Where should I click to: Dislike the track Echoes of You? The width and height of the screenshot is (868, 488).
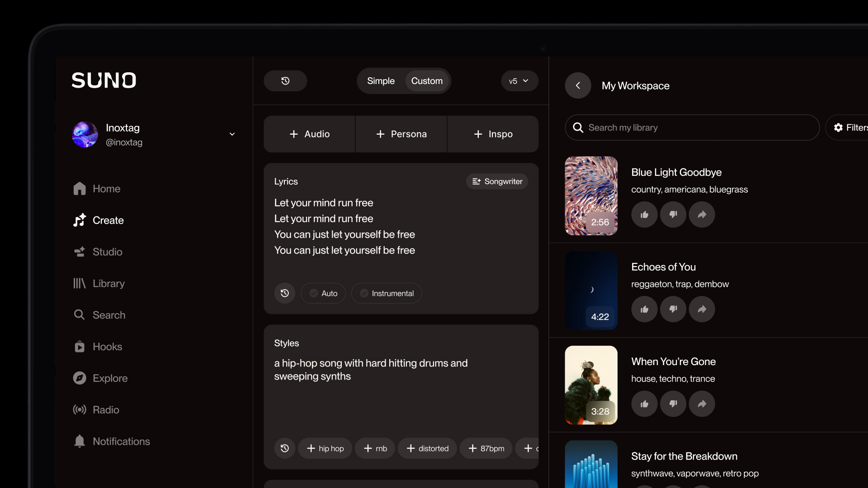click(x=673, y=309)
